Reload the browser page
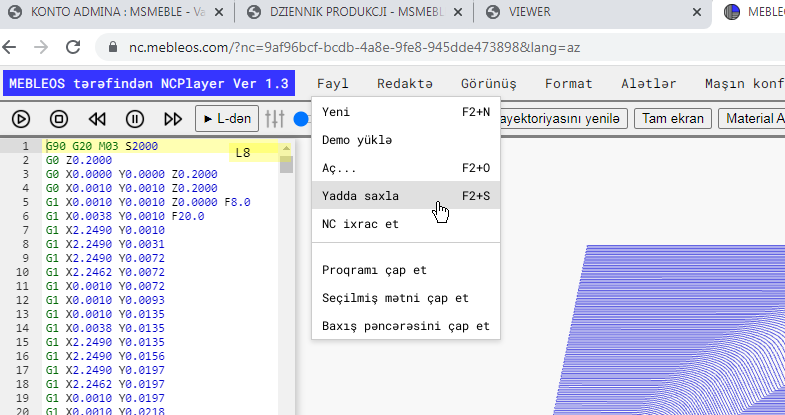 coord(73,47)
